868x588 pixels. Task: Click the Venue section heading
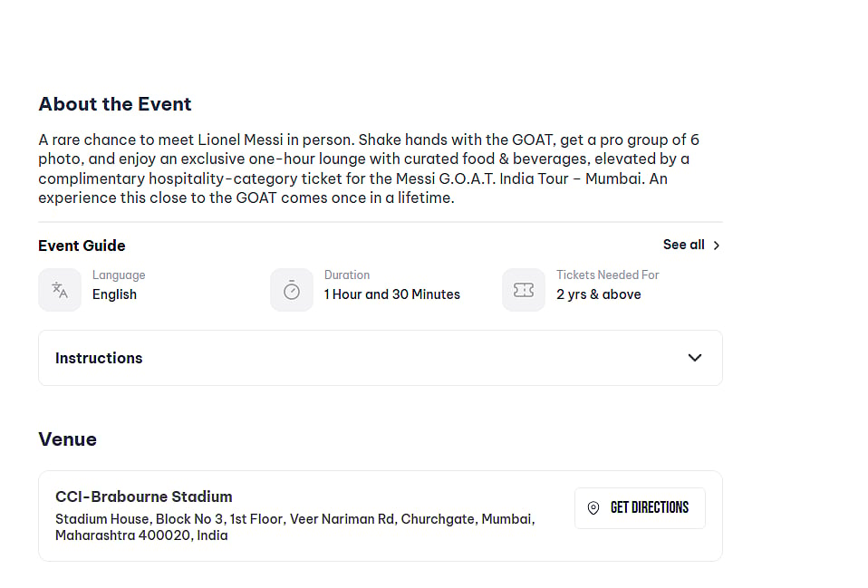[67, 439]
